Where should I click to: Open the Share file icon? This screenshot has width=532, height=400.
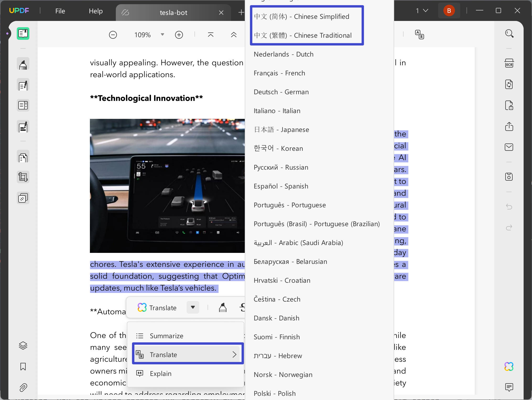[x=509, y=126]
